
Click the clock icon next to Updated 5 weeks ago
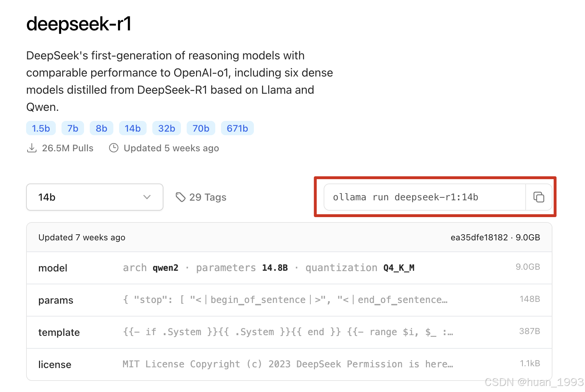[114, 148]
